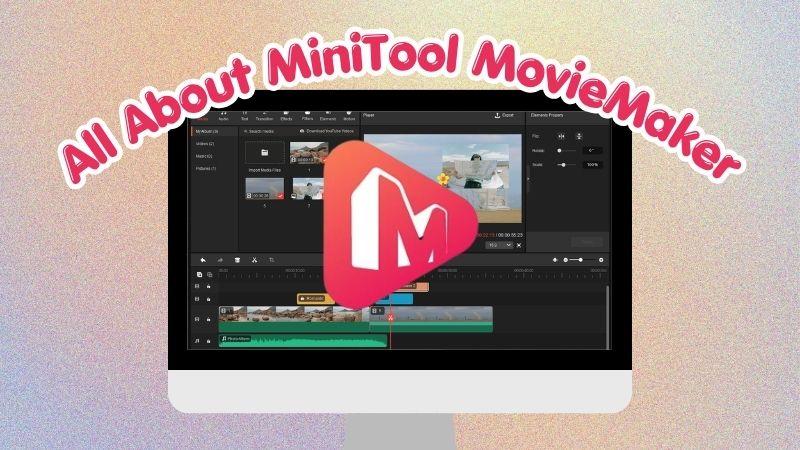Click the Scale 100% value field

click(592, 165)
